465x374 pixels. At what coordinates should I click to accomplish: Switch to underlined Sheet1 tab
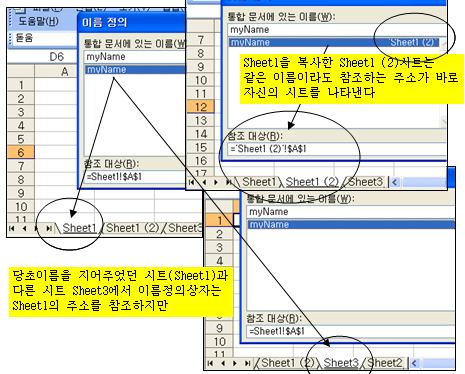click(x=79, y=228)
